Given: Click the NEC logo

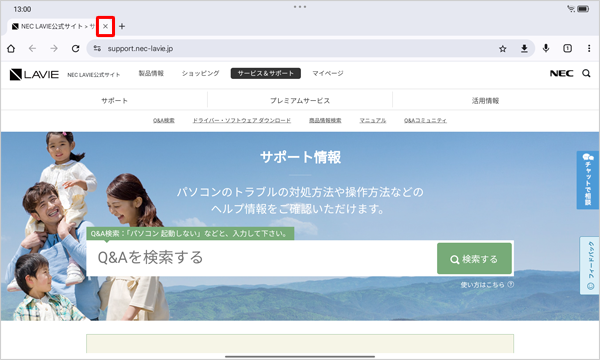Looking at the screenshot, I should click(561, 73).
